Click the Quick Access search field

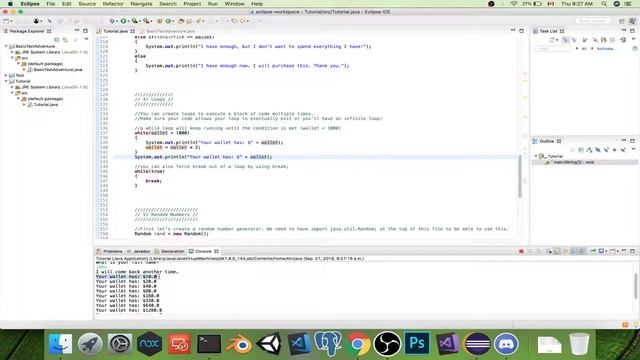click(x=593, y=21)
